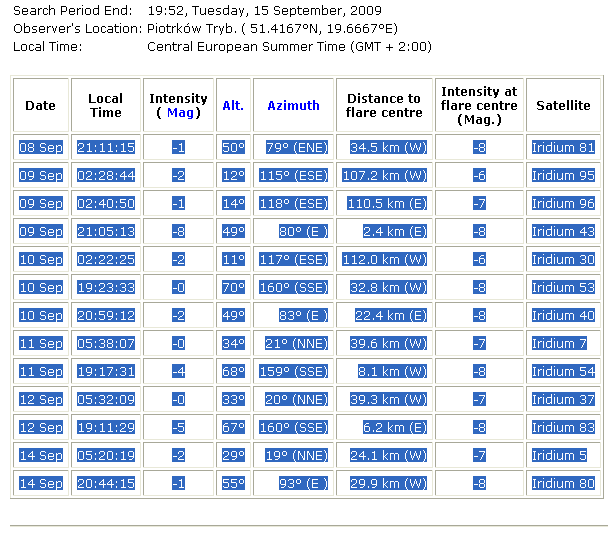Click local time 19:23:33

(106, 287)
